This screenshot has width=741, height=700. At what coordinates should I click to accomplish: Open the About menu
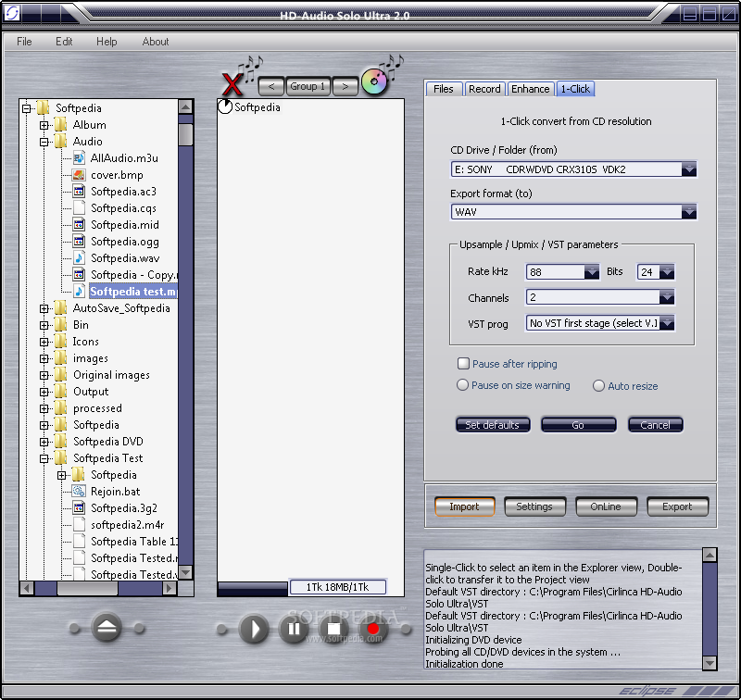156,42
